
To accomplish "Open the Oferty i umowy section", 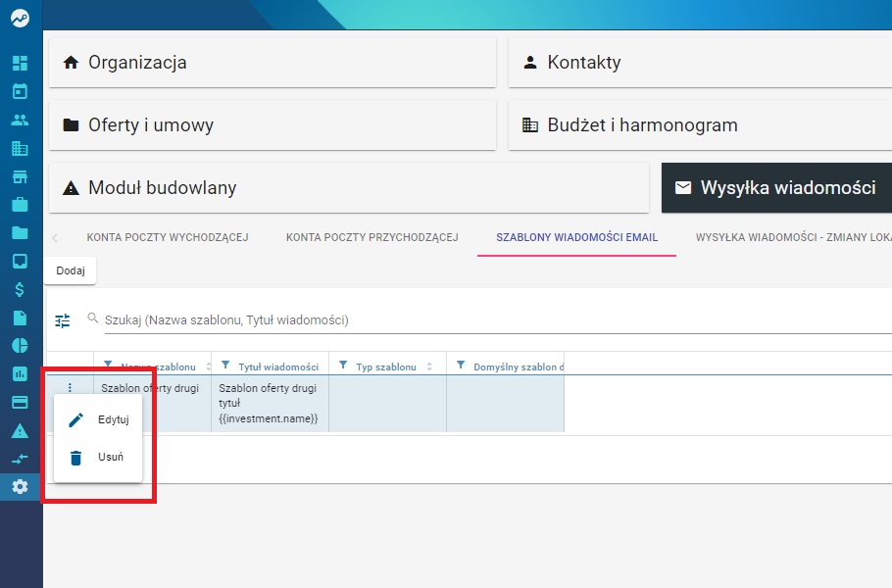I will coord(273,125).
